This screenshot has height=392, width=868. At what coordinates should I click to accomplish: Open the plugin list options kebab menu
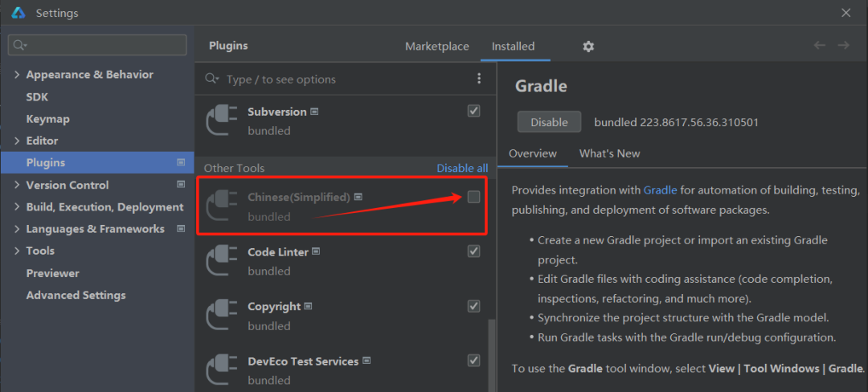479,79
